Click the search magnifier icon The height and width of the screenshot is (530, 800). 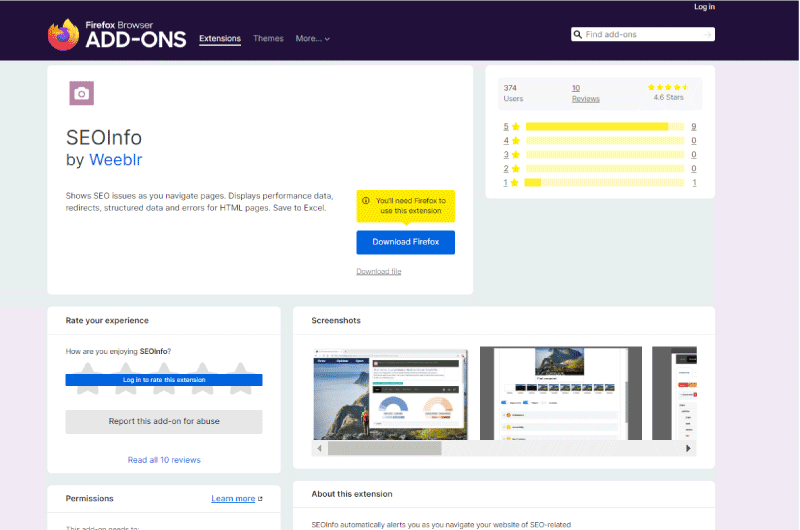pyautogui.click(x=578, y=34)
